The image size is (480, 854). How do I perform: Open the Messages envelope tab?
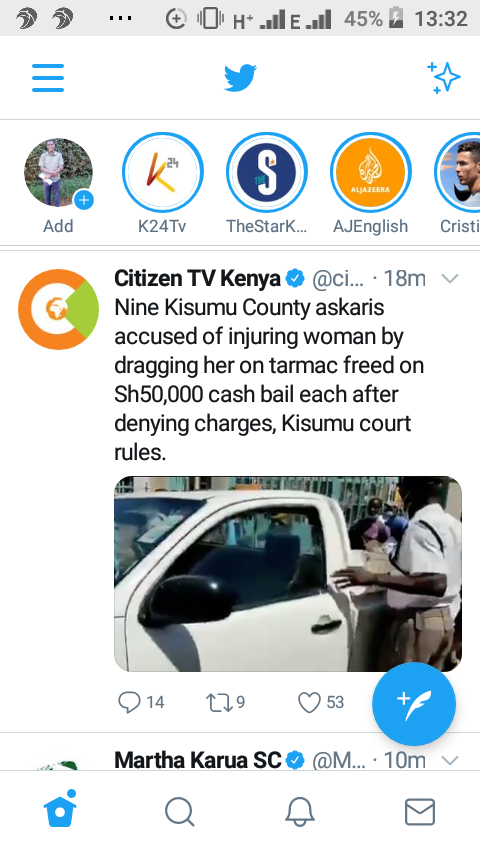coord(420,812)
